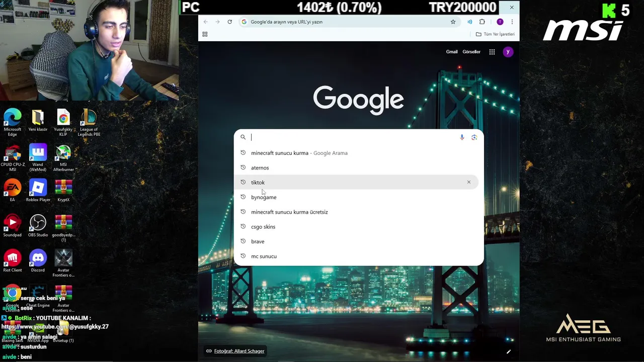Select the KryptX archive desktop icon
The width and height of the screenshot is (644, 362).
(63, 191)
